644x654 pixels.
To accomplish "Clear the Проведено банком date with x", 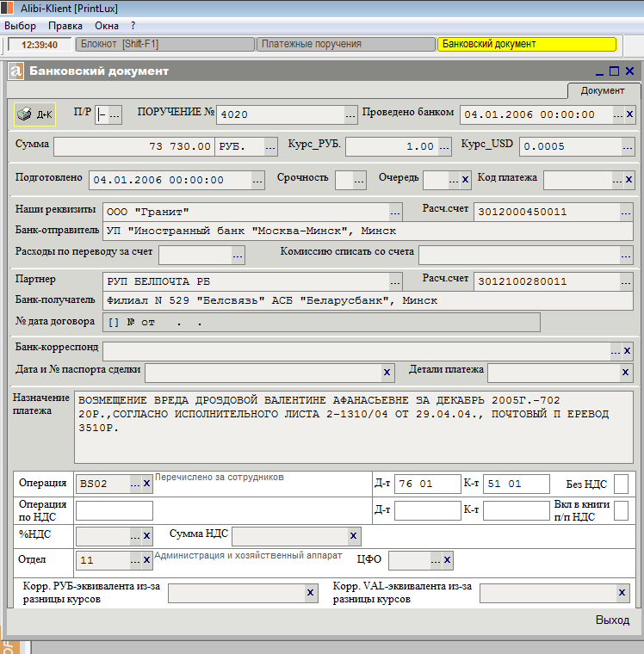I will (629, 114).
